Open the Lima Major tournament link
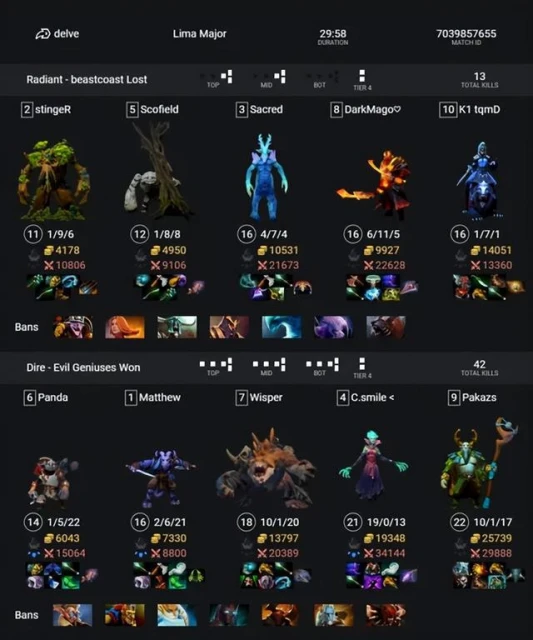Screen dimensions: 533x640 point(200,33)
